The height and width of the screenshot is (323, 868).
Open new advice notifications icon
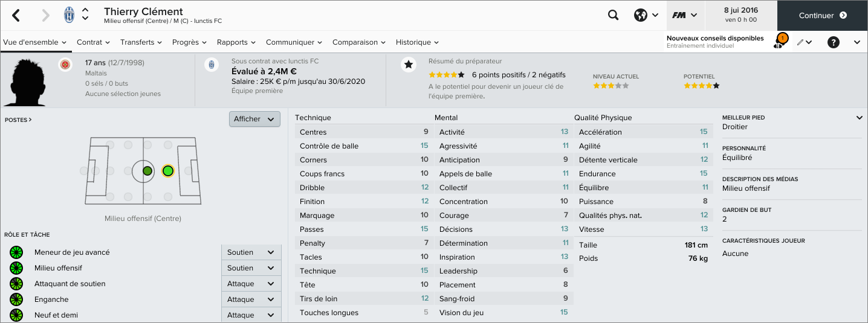point(780,42)
